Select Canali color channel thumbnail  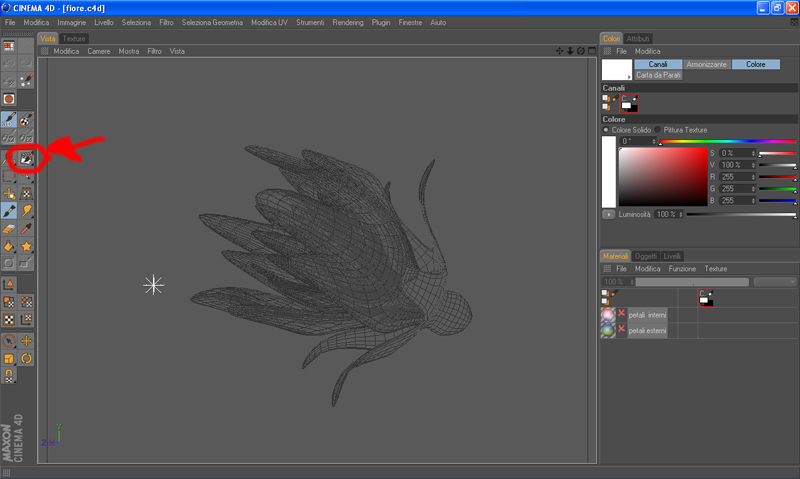pos(629,104)
